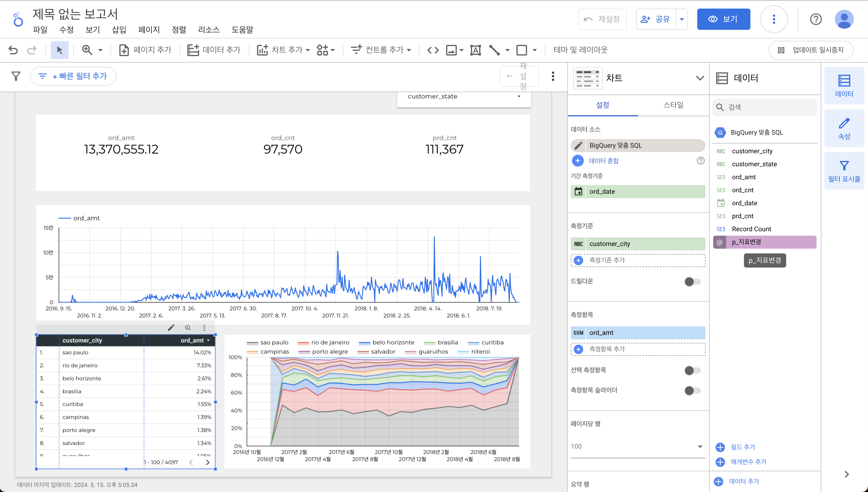The width and height of the screenshot is (868, 492).
Task: Click the funnel filter icon
Action: click(16, 76)
